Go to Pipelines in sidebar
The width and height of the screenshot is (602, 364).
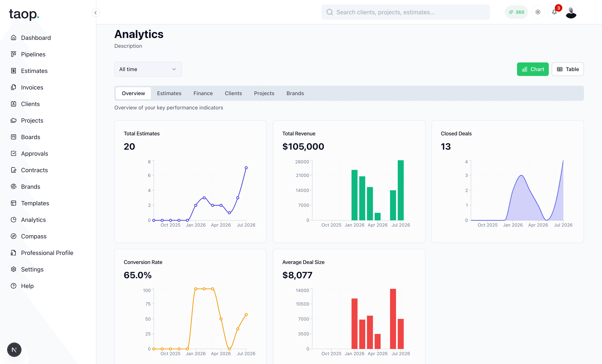(33, 54)
